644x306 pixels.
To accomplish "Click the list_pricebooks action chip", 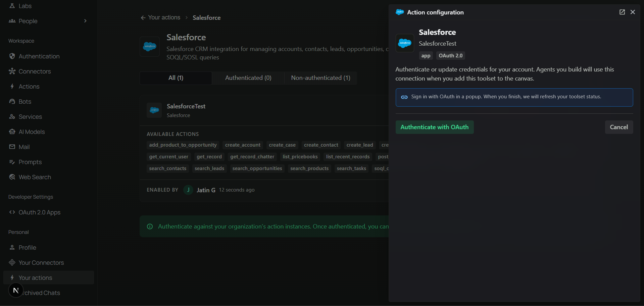I will point(300,157).
